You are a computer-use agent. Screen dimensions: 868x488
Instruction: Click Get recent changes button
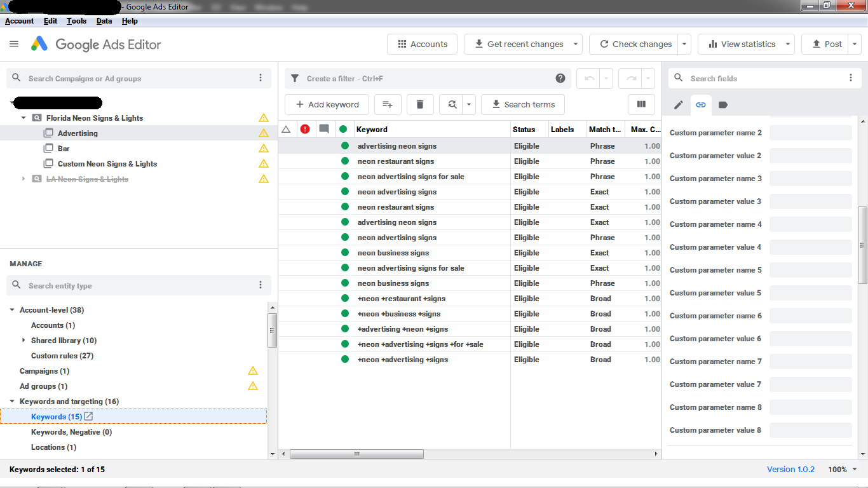point(519,44)
